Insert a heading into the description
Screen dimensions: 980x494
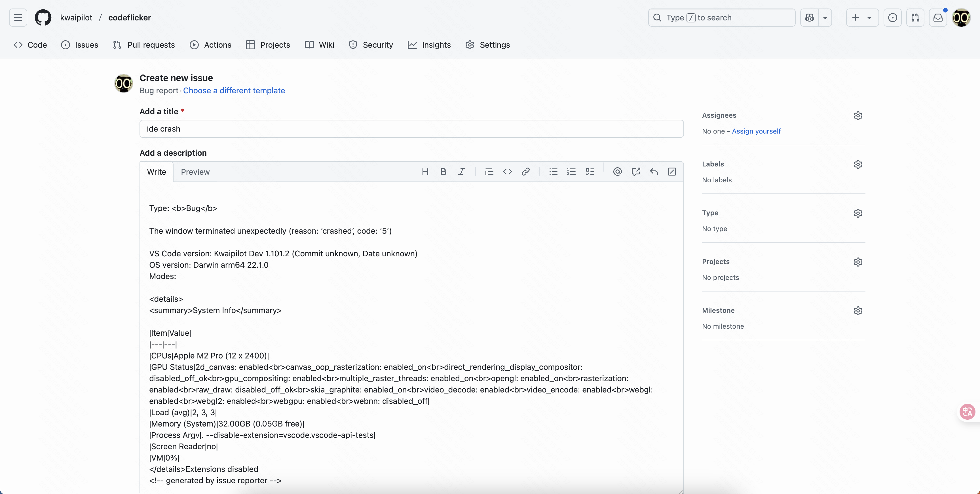click(425, 172)
